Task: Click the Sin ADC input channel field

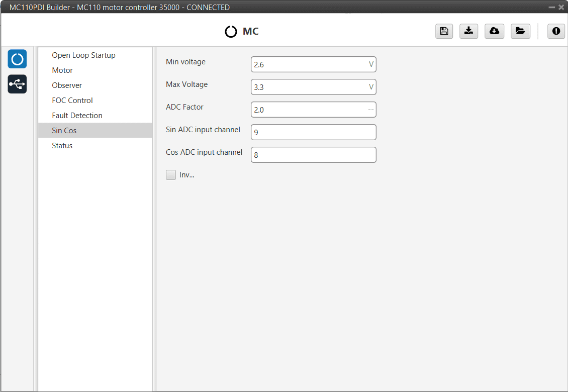Action: coord(313,132)
